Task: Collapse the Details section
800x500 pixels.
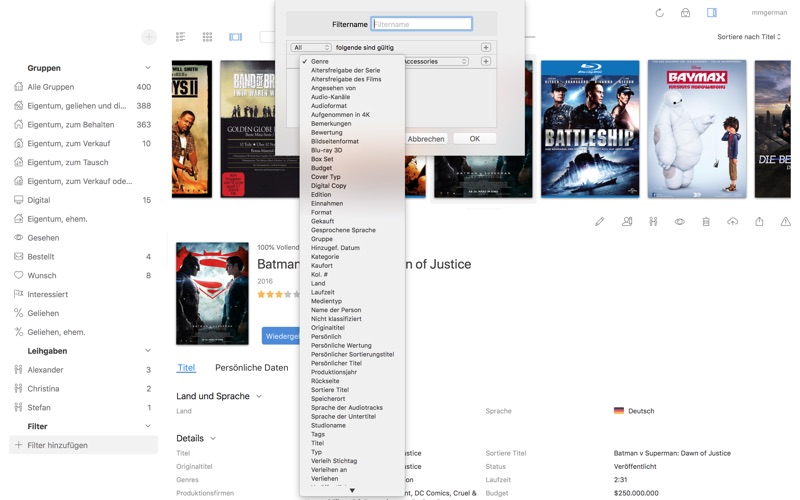Action: 213,438
